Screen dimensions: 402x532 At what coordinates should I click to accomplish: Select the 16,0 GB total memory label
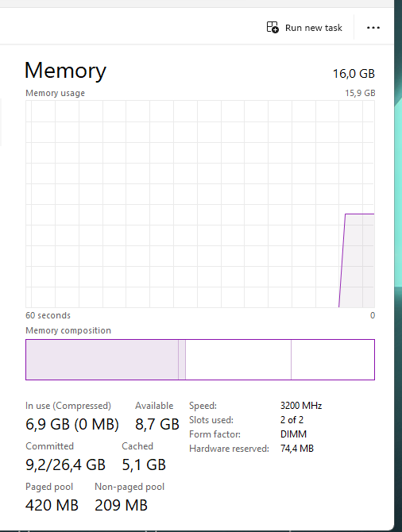pyautogui.click(x=354, y=74)
